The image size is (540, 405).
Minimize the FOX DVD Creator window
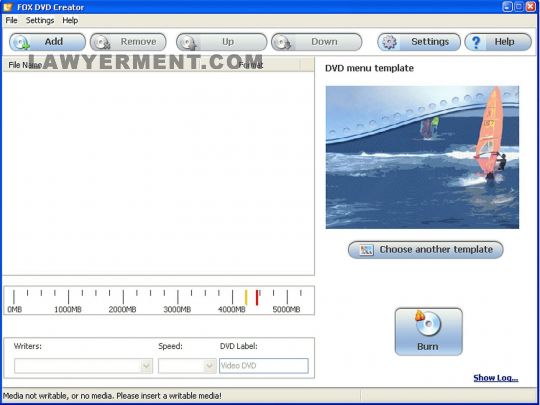coord(507,7)
